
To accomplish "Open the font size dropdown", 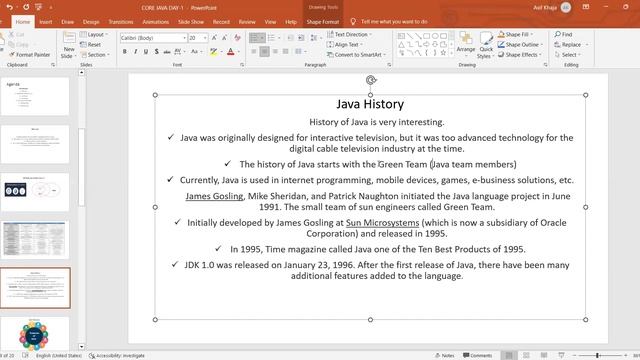I will click(205, 38).
